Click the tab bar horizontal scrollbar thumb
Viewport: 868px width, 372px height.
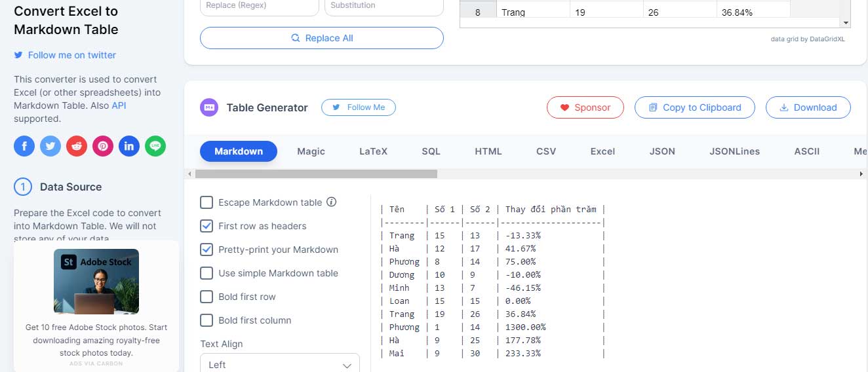point(316,174)
